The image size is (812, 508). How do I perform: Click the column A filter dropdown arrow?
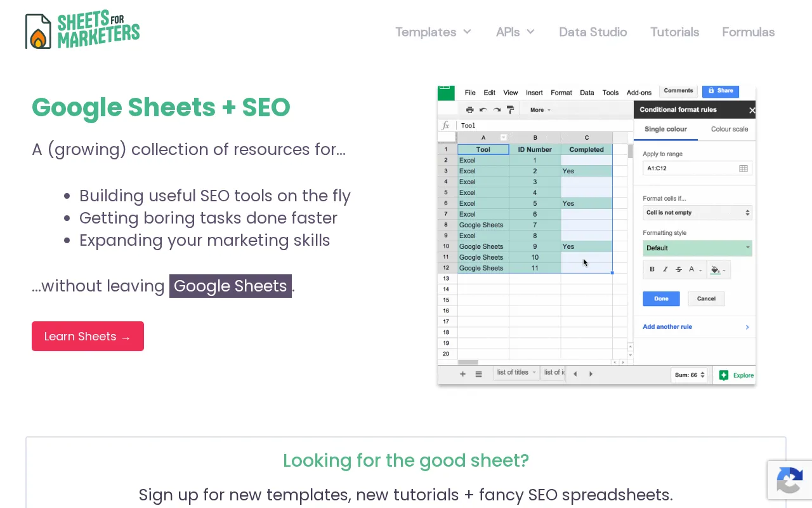pyautogui.click(x=504, y=138)
